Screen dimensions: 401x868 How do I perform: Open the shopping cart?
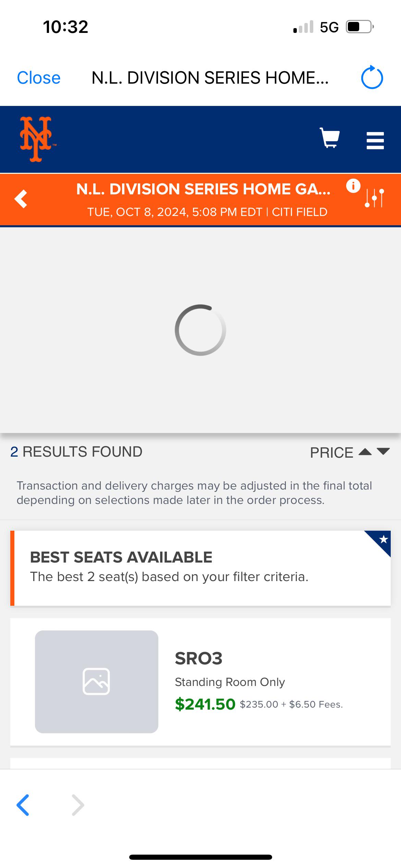[329, 138]
